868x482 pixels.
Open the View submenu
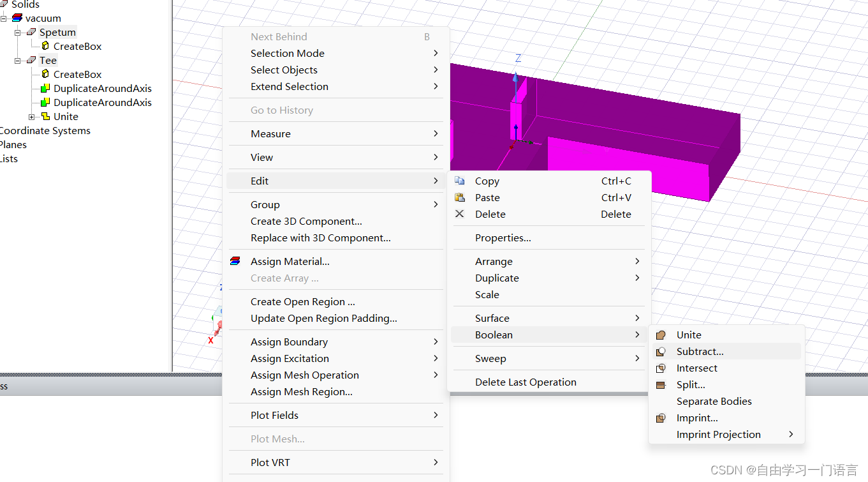click(336, 157)
